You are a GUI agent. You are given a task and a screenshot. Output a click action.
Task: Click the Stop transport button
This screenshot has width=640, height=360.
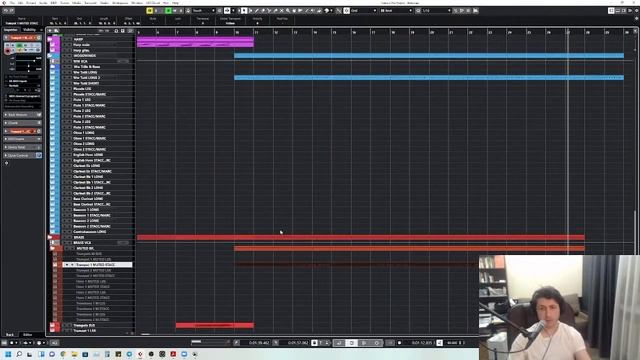point(351,343)
